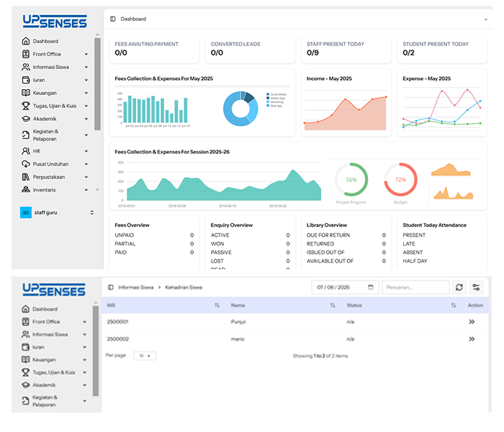Open the staff guru account switcher

[x=91, y=212]
